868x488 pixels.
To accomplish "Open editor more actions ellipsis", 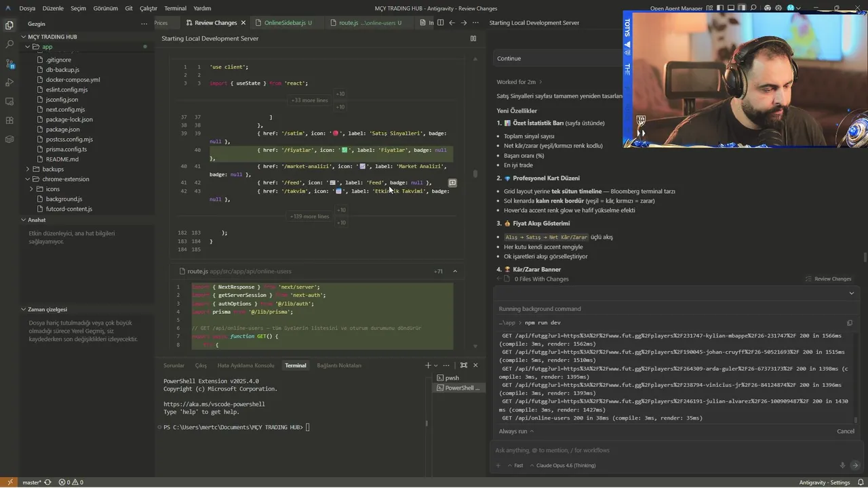I will click(476, 22).
